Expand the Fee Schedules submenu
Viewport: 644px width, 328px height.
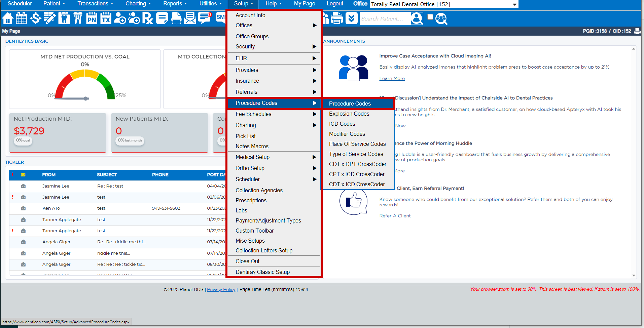tap(253, 114)
